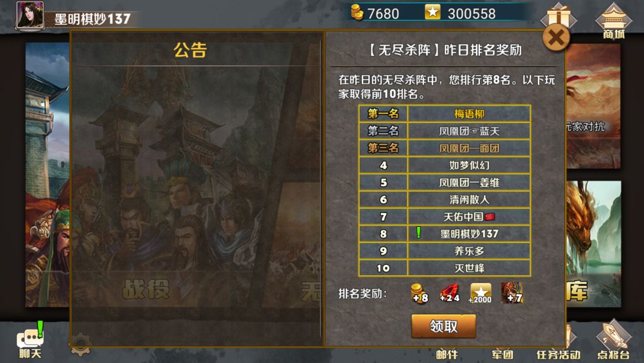This screenshot has height=363, width=644.
Task: Open the 聊天 chat icon
Action: coord(30,340)
